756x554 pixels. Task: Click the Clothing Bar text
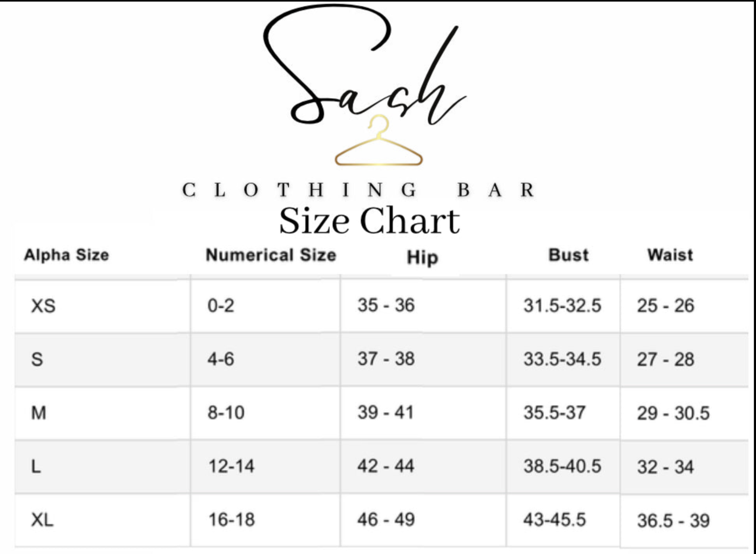click(359, 190)
